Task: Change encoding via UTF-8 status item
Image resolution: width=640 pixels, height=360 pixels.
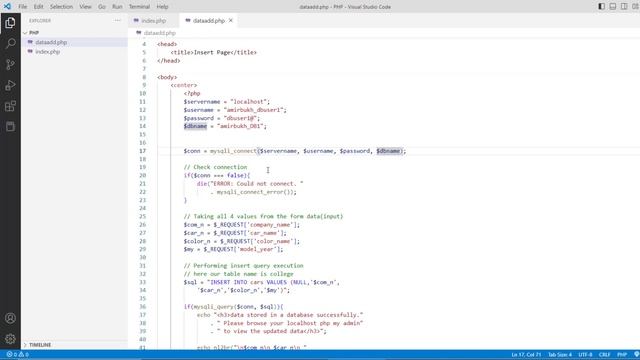Action: 585,354
